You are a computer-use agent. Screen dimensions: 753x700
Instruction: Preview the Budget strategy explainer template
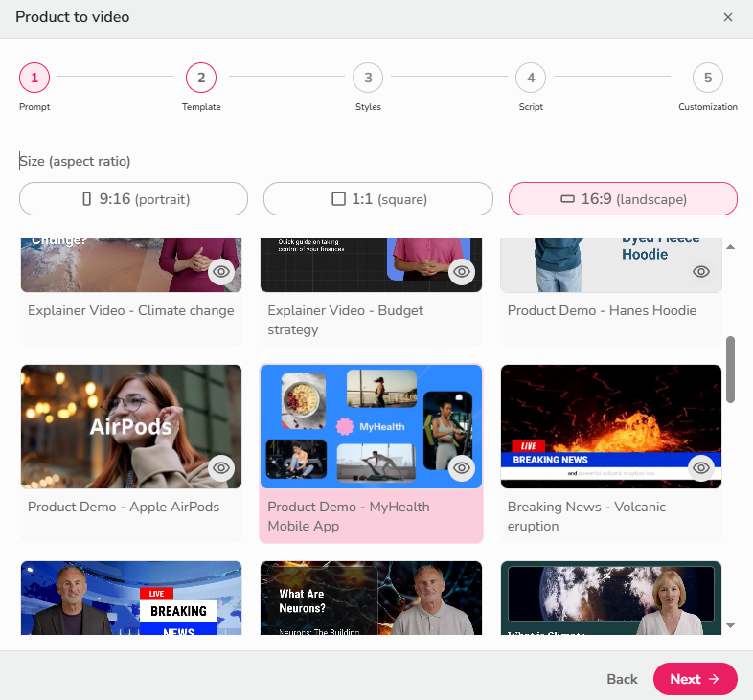pyautogui.click(x=462, y=272)
